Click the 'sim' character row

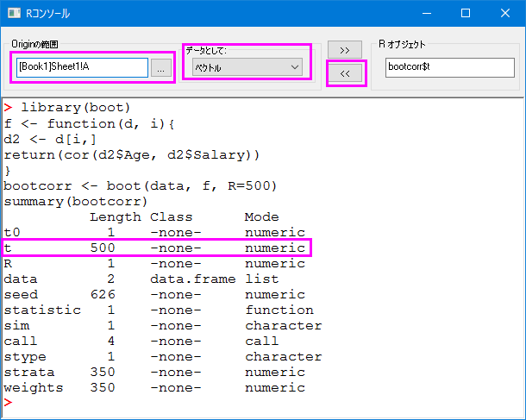pos(163,326)
